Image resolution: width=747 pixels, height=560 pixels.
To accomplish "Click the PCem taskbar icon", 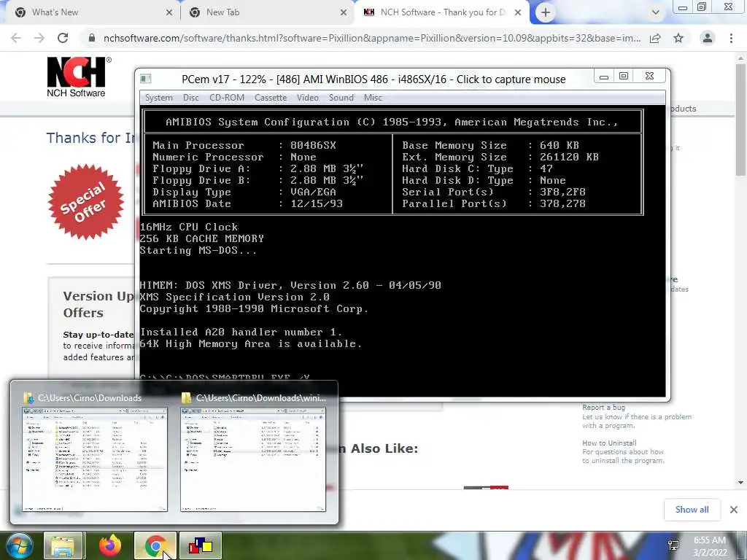I will coord(201,545).
